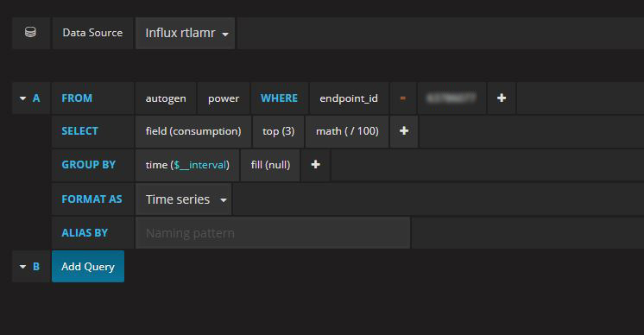The height and width of the screenshot is (335, 644).
Task: Add a GROUP BY option with plus icon
Action: tap(315, 165)
